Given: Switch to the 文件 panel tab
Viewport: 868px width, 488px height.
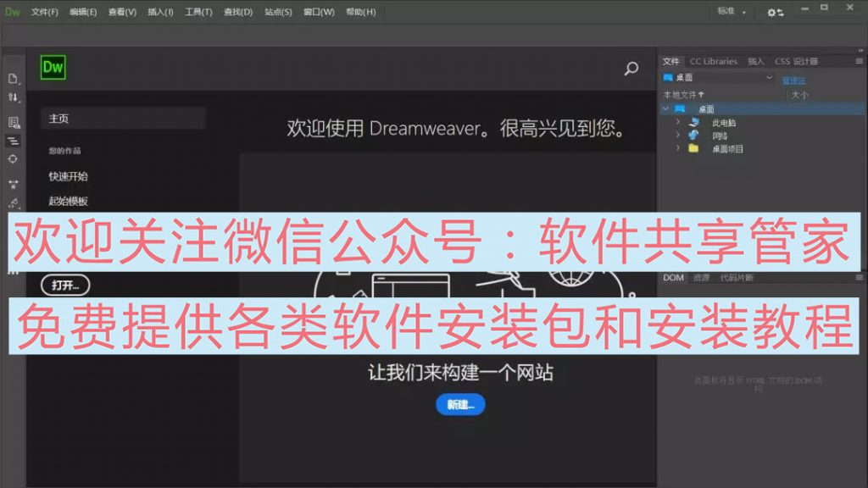Looking at the screenshot, I should coord(671,61).
